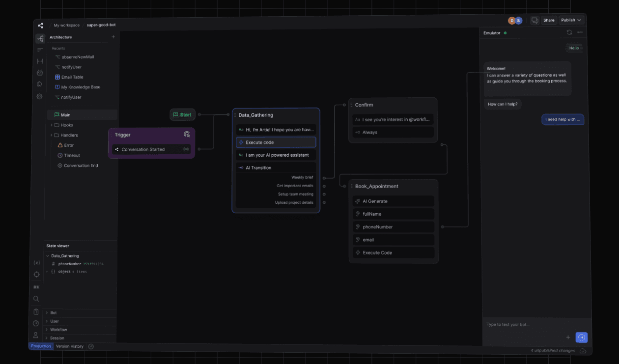Select the Production tab

pos(41,346)
